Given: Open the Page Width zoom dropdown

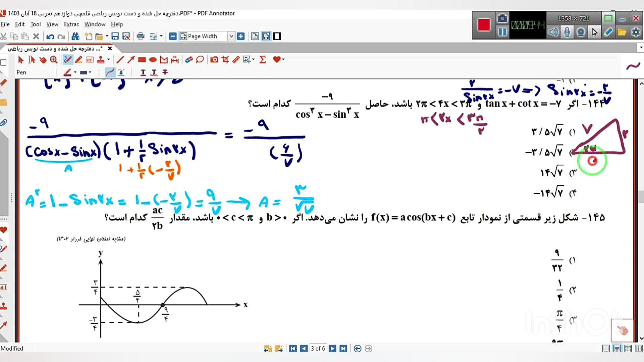Looking at the screenshot, I should coord(231,36).
